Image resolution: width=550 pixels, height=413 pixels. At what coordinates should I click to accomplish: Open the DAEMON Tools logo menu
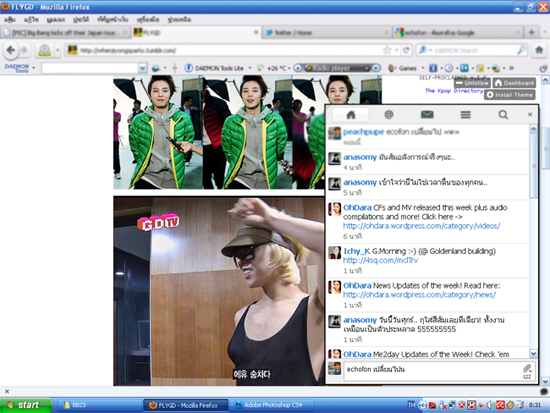click(17, 68)
